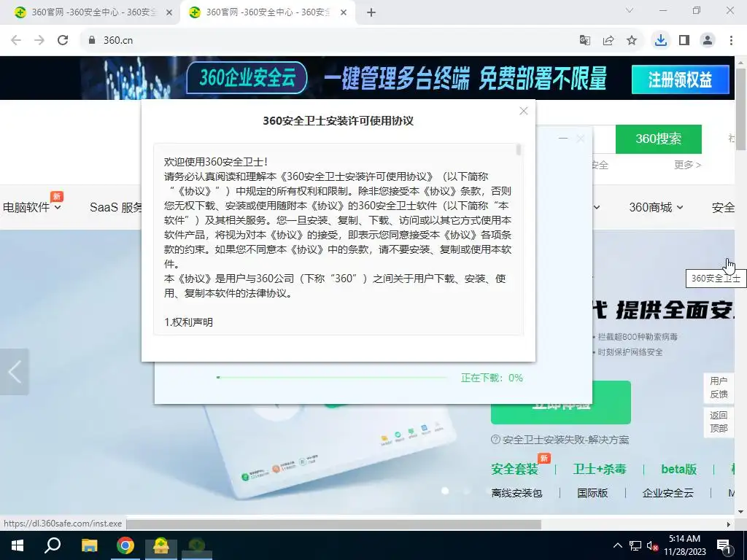Open Chrome downloads icon
Image resolution: width=747 pixels, height=560 pixels.
pyautogui.click(x=660, y=41)
